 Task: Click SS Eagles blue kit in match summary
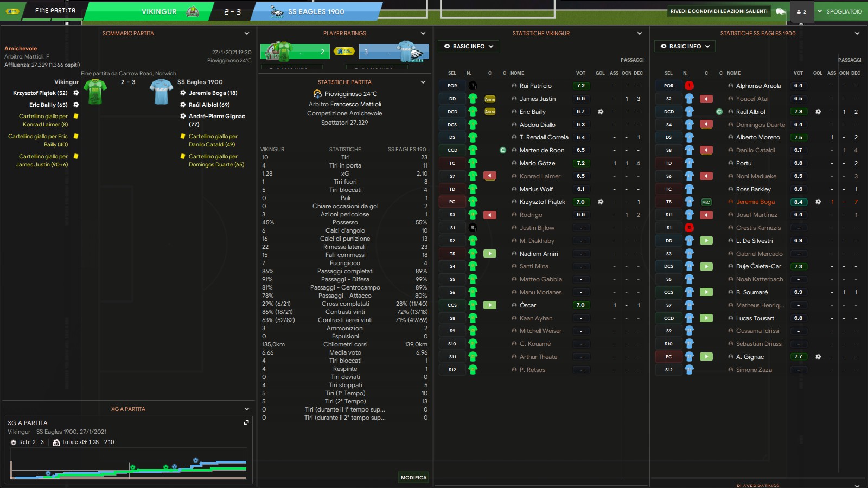161,91
